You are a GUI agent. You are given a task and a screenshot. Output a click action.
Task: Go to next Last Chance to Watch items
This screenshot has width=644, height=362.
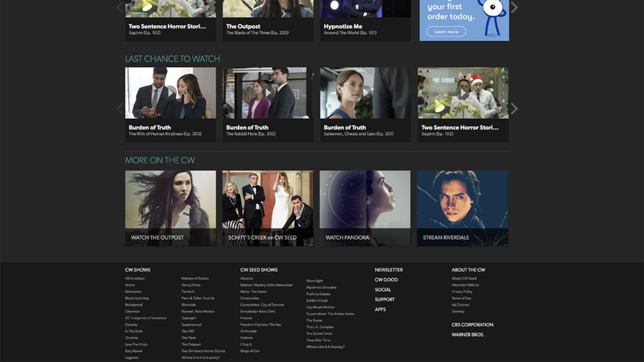tap(514, 108)
